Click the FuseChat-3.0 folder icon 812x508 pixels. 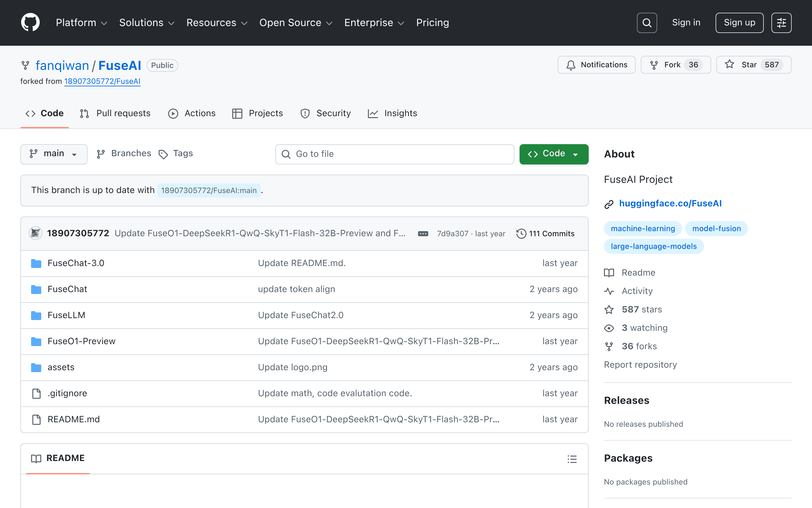[36, 264]
